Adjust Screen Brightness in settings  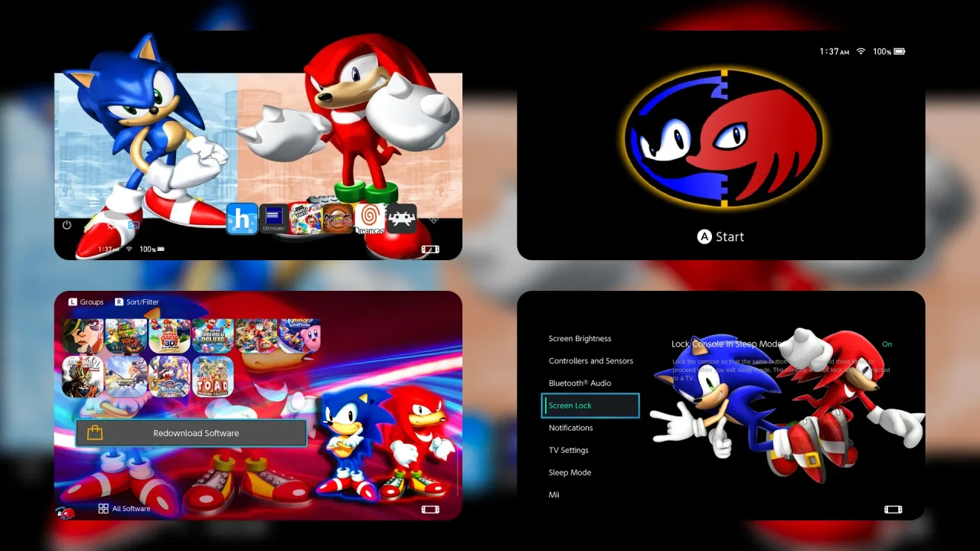point(580,338)
